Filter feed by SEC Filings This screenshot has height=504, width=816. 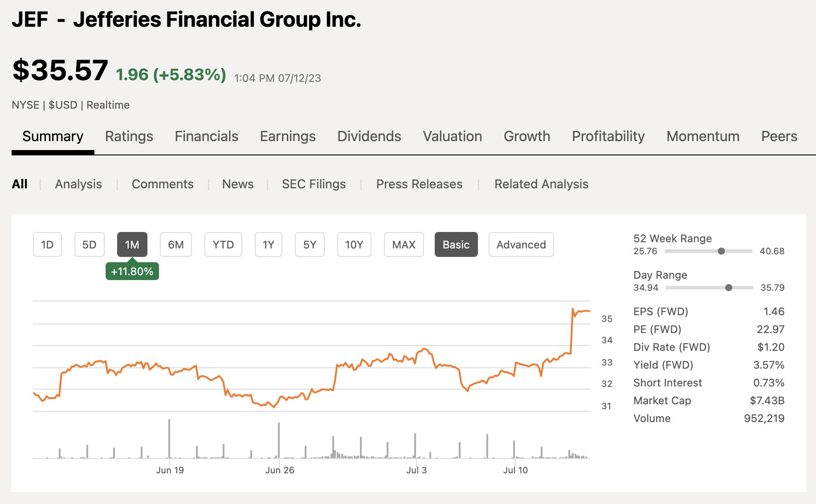click(314, 184)
